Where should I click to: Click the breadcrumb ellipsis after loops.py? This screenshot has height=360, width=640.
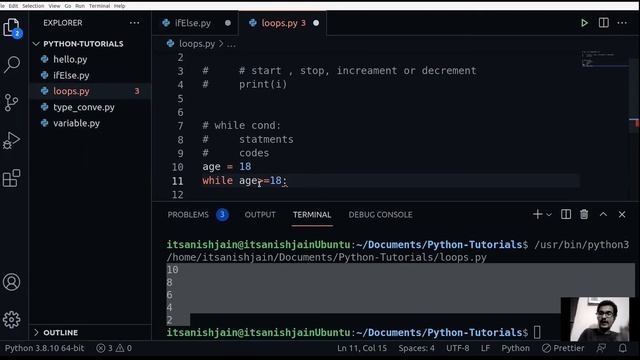(x=231, y=44)
